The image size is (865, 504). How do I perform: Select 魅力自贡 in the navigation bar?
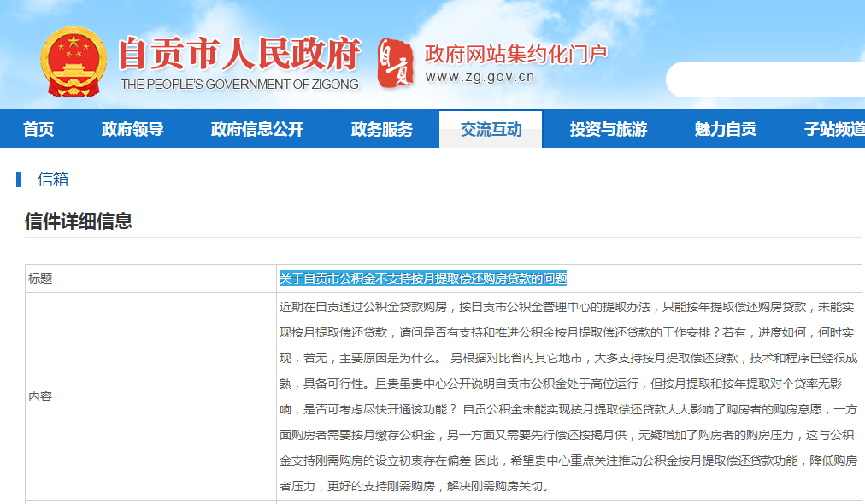726,129
